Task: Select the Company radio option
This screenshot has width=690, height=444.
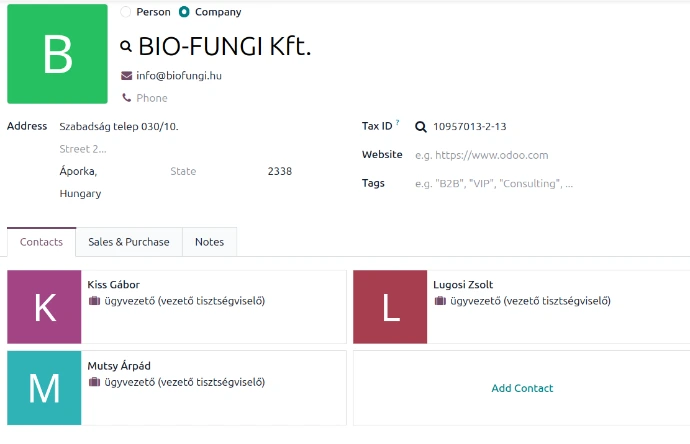Action: tap(184, 12)
